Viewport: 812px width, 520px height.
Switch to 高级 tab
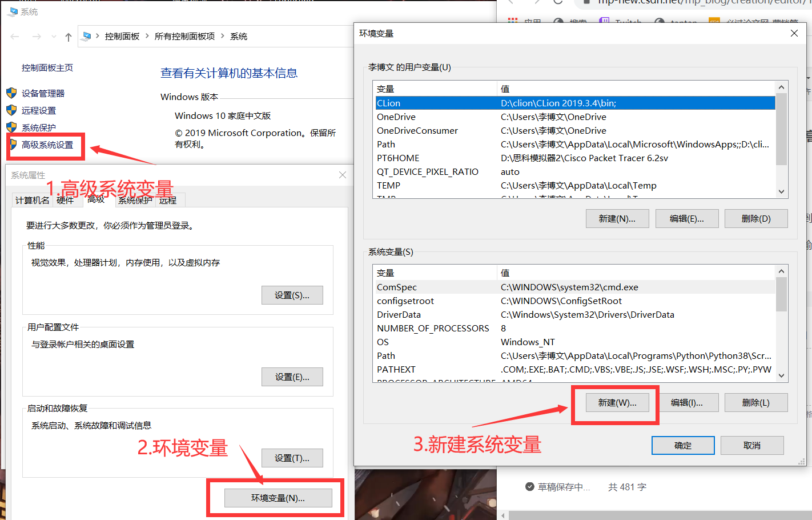pos(96,199)
